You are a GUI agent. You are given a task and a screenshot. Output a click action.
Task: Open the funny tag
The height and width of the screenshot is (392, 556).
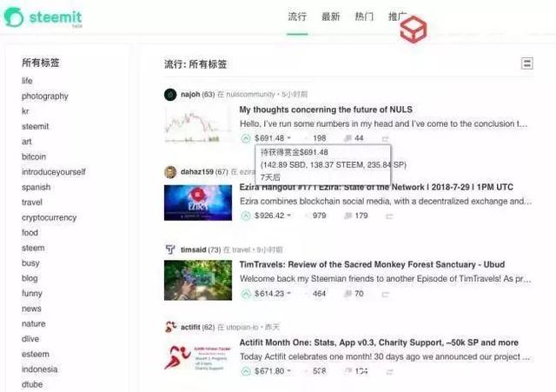click(32, 294)
